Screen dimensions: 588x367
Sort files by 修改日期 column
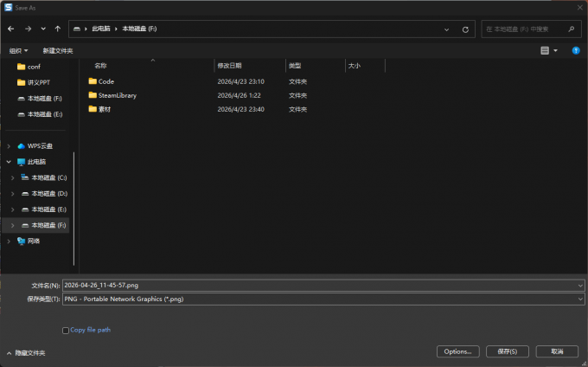229,66
